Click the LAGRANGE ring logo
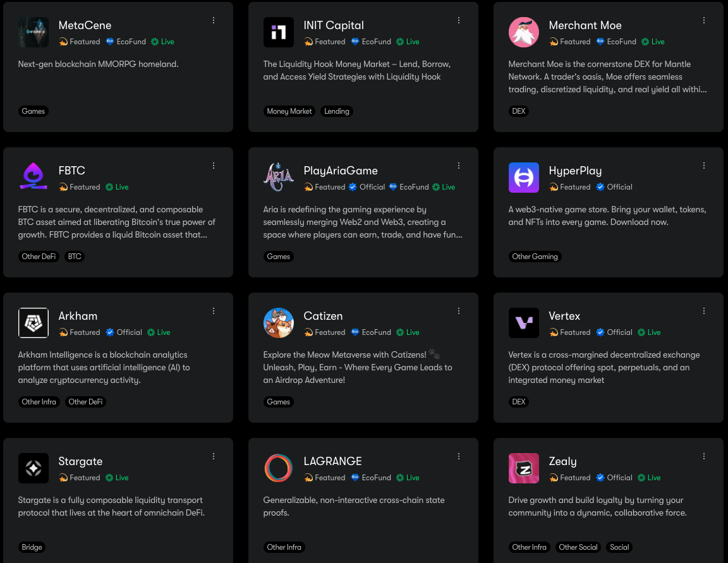This screenshot has height=563, width=728. [x=279, y=468]
